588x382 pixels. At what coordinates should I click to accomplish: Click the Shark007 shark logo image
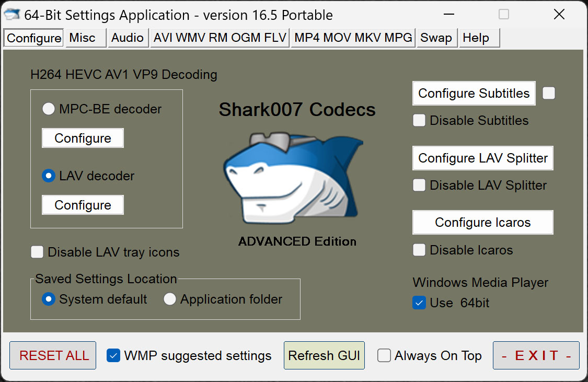coord(293,178)
